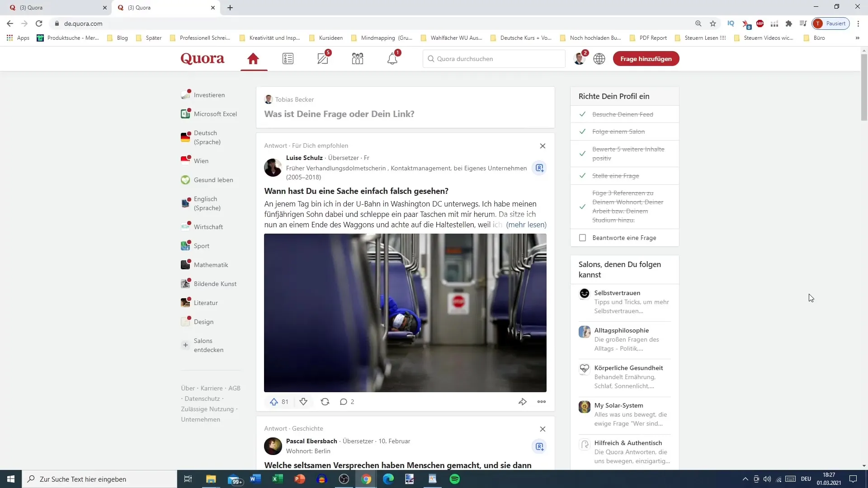868x488 pixels.
Task: Expand the three-dot menu on answer
Action: (x=542, y=402)
